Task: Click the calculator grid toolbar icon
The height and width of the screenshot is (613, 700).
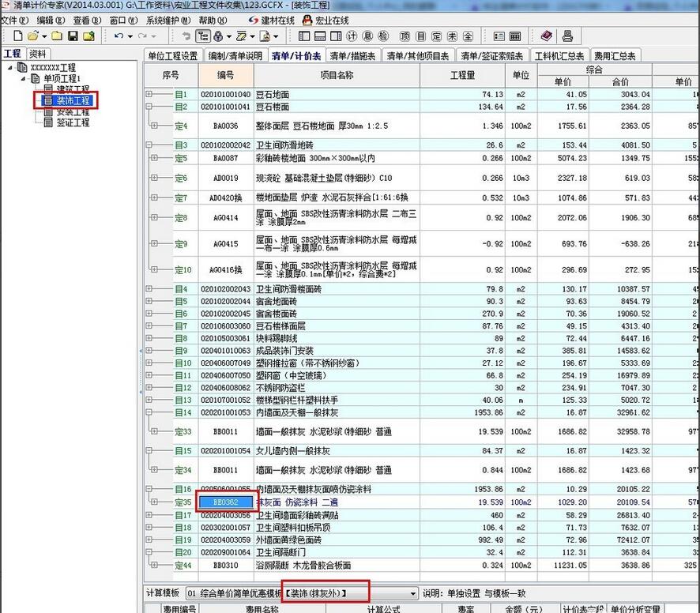Action: point(515,36)
